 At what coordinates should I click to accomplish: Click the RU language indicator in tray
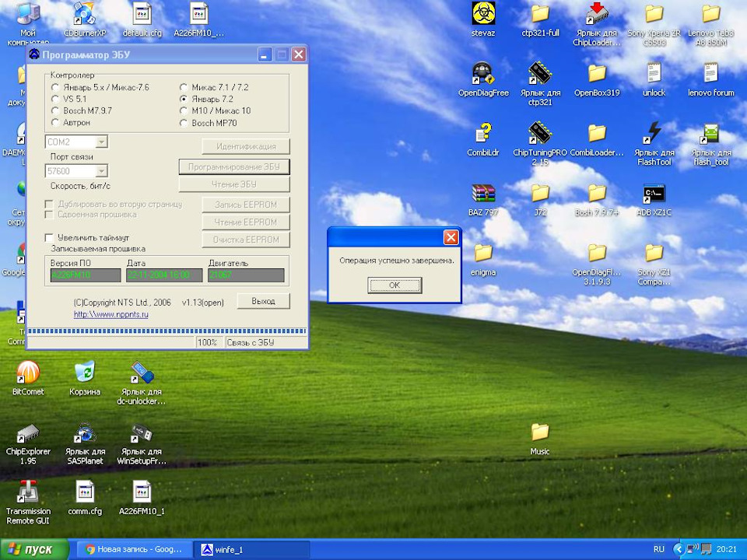pos(659,549)
